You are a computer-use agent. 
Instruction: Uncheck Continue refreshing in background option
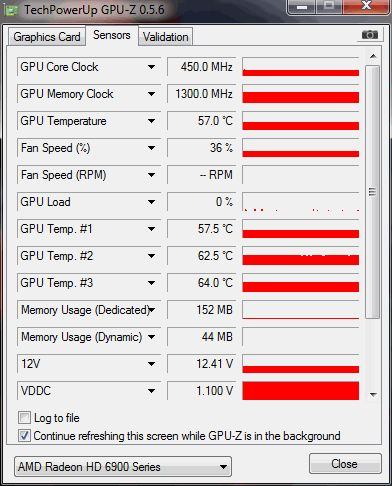[24, 435]
